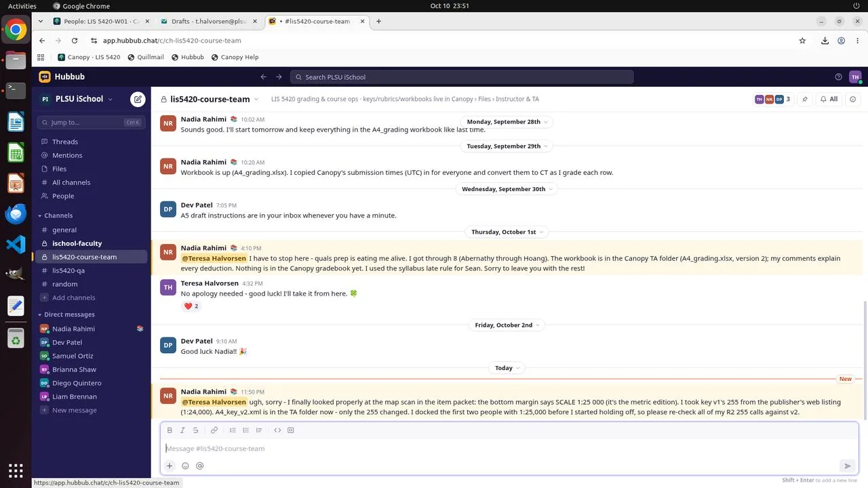Open the lis5420-course-team channel header dropdown
The image size is (868, 488).
(210, 99)
